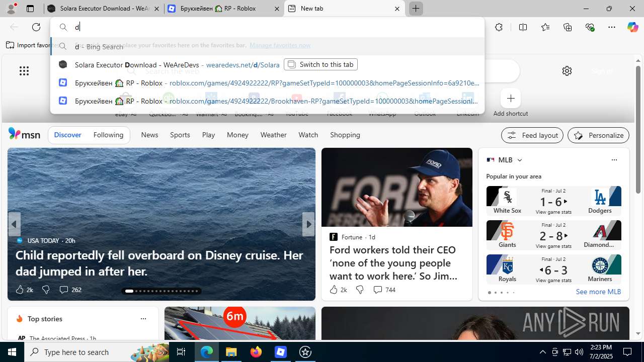Image resolution: width=644 pixels, height=362 pixels.
Task: Expand the MLB league dropdown chevron
Action: click(520, 160)
